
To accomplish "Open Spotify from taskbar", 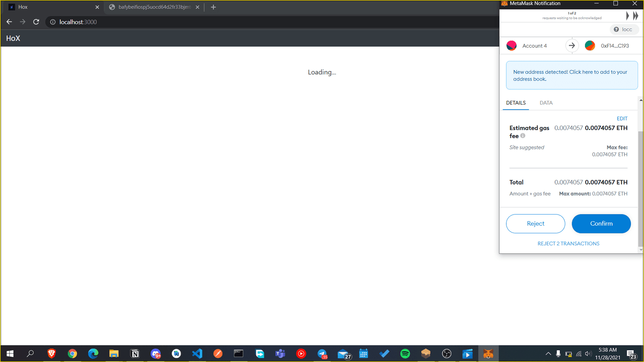I will pos(405,354).
